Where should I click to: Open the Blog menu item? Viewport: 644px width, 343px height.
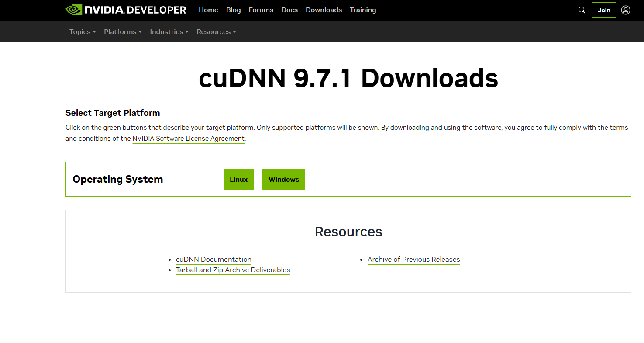click(233, 10)
